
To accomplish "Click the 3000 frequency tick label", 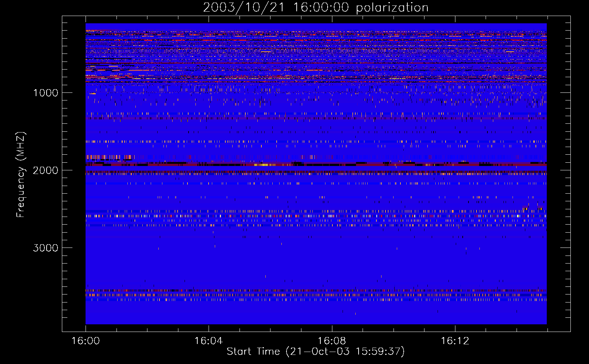I will click(x=46, y=248).
